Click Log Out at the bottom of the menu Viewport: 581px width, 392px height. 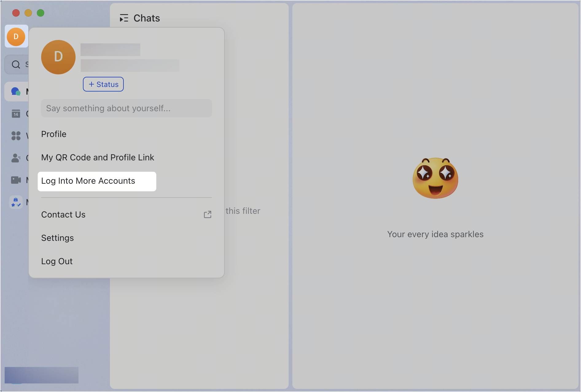57,261
